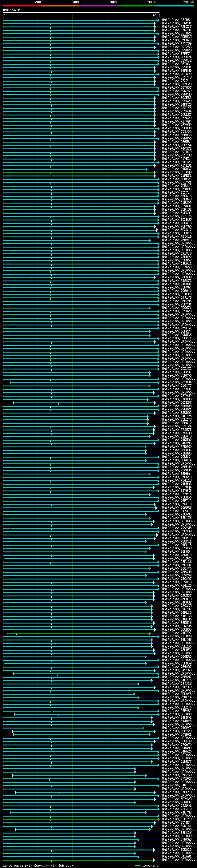Select the UniRef100_B9N769 label
Viewport: 197px width, 868px height.
point(177,91)
